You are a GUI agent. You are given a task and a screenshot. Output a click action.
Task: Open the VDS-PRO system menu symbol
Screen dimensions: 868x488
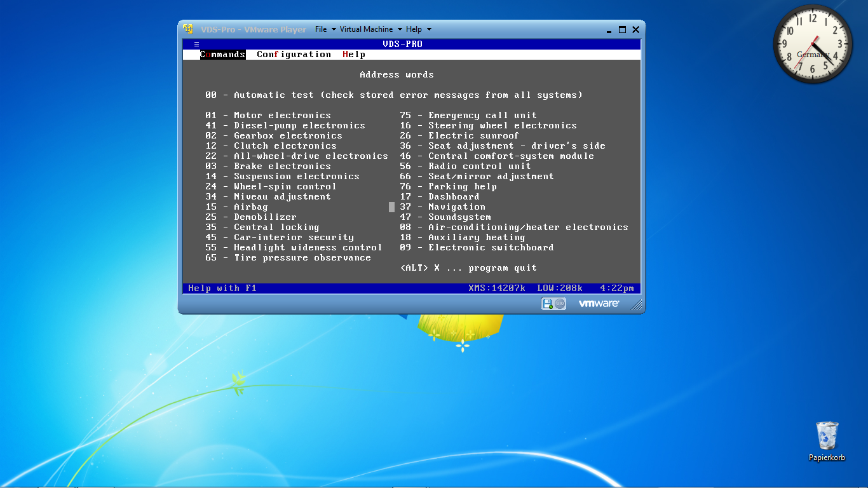196,44
